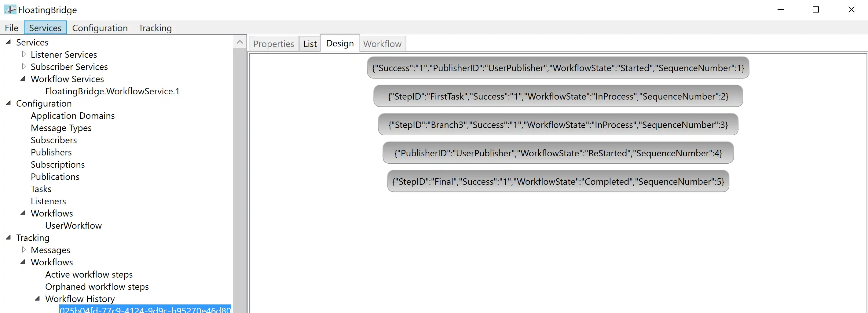Click the FirstTask step box, sequence 2

coord(558,96)
